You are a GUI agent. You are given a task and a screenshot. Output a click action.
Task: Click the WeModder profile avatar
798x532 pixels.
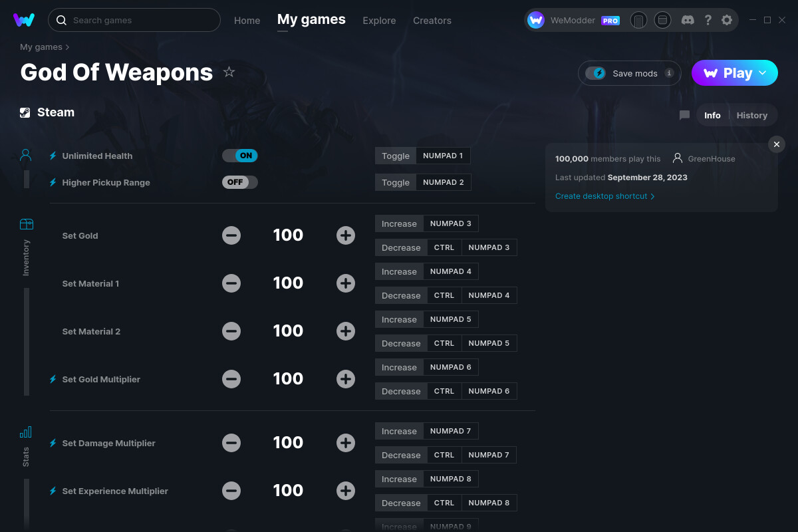536,20
